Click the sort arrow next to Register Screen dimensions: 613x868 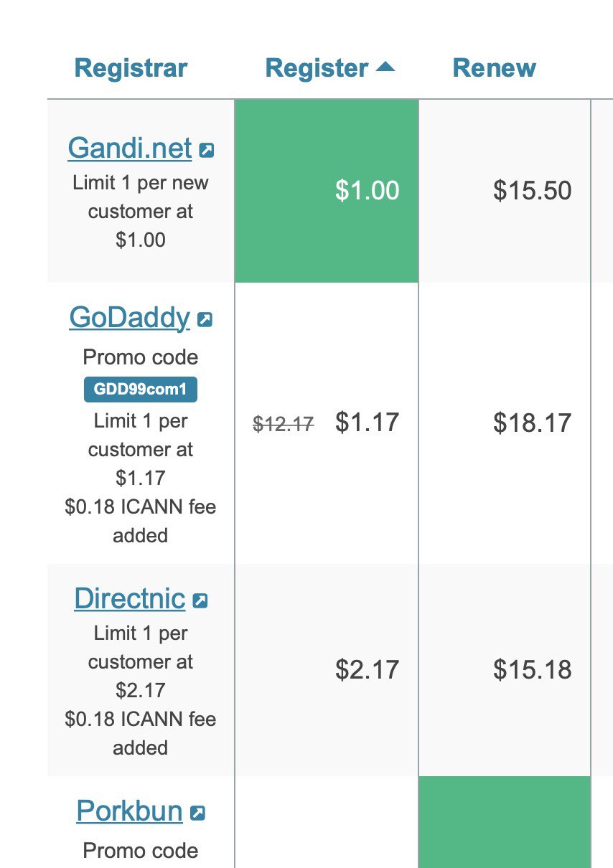[x=385, y=67]
